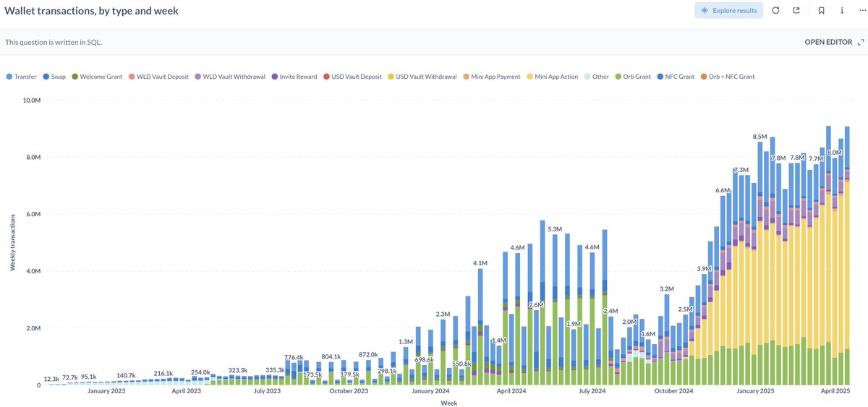Click the '8.5M' data label

[760, 137]
